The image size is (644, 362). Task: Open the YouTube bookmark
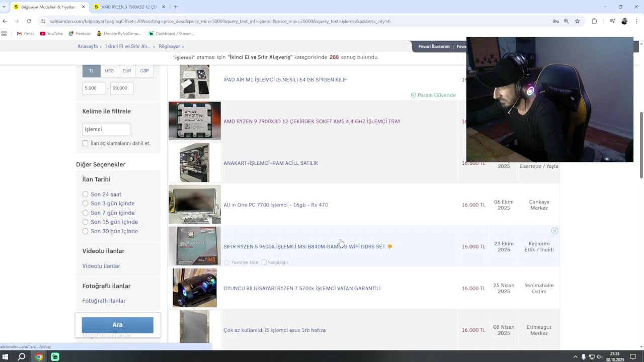51,34
